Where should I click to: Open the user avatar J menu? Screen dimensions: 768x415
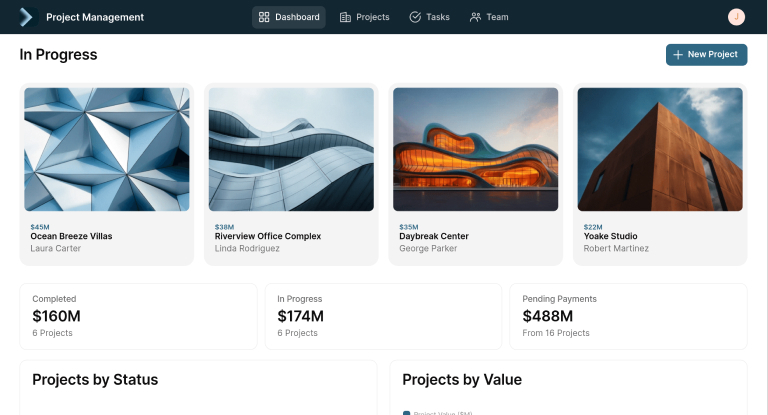pos(736,17)
